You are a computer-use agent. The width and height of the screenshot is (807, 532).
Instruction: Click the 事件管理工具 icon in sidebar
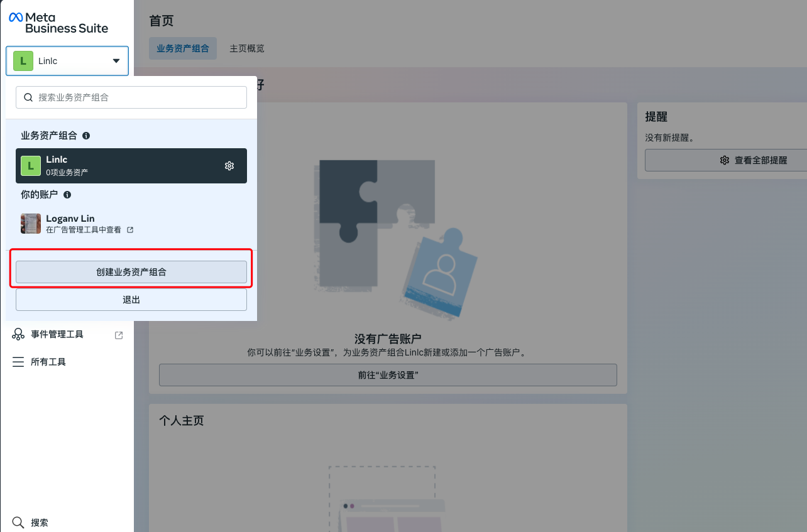click(18, 334)
